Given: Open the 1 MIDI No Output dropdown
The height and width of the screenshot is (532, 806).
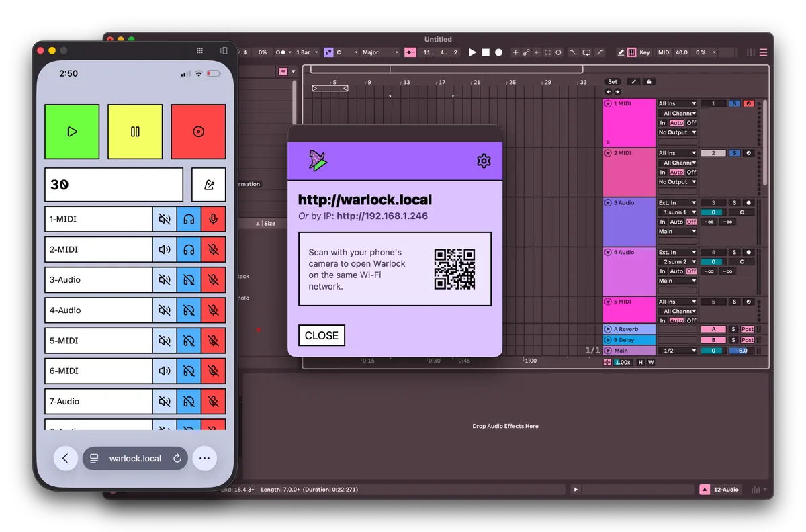Looking at the screenshot, I should pyautogui.click(x=677, y=132).
